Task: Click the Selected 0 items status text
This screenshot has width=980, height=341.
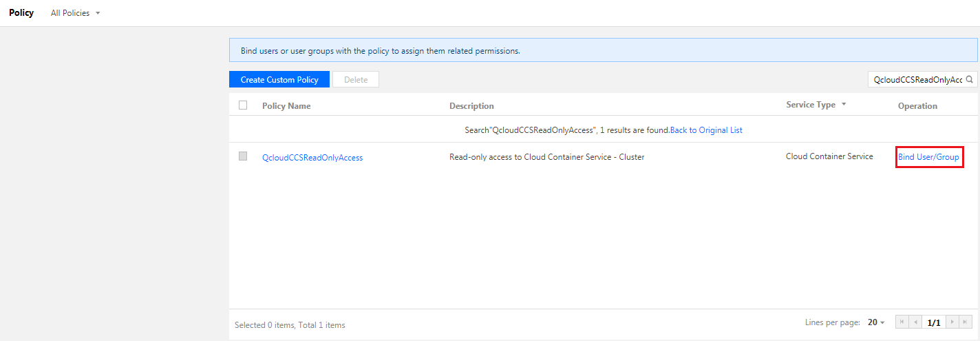Action: point(290,325)
